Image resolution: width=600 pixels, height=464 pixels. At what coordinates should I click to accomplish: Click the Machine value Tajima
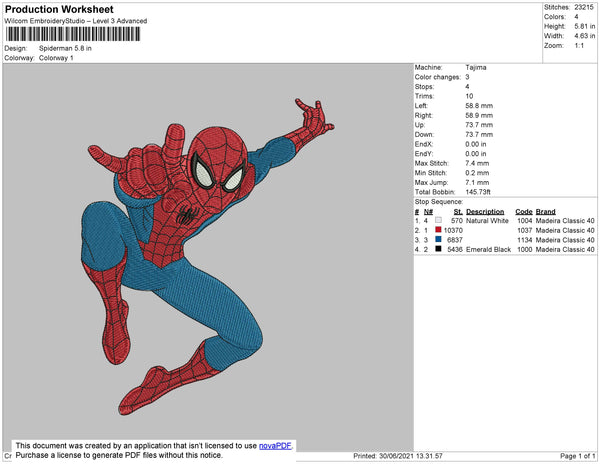pos(476,67)
